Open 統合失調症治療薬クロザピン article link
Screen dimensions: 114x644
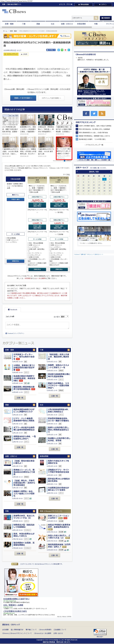coord(24,410)
